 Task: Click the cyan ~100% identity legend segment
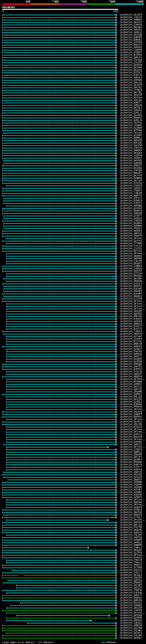[130, 4]
